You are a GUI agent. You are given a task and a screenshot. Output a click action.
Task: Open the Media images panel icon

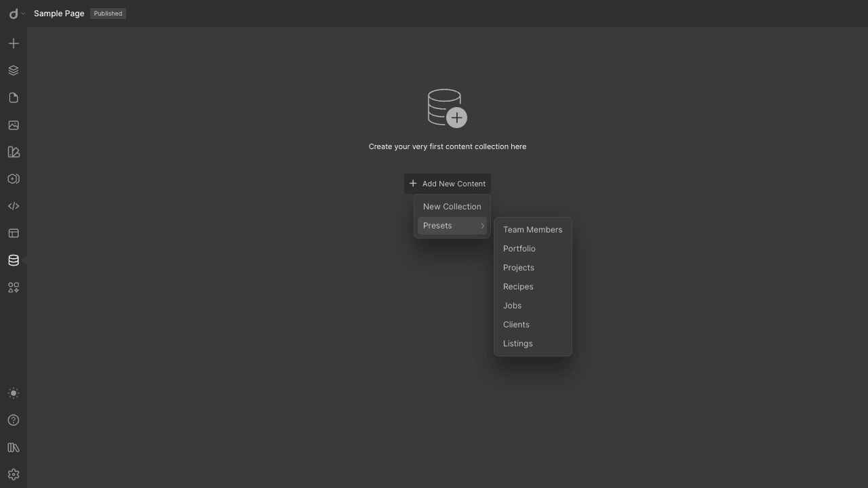coord(14,125)
